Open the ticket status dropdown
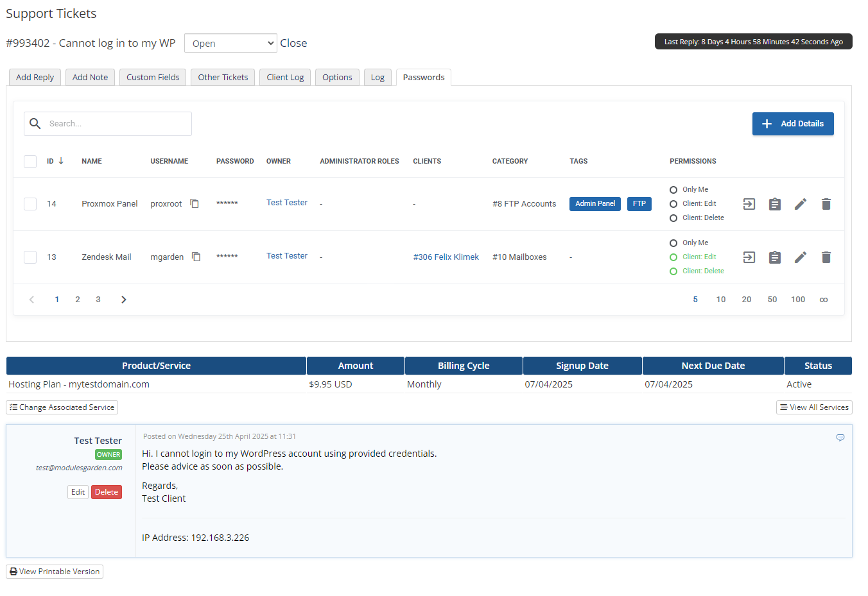Screen dimensions: 868x596 tap(230, 43)
